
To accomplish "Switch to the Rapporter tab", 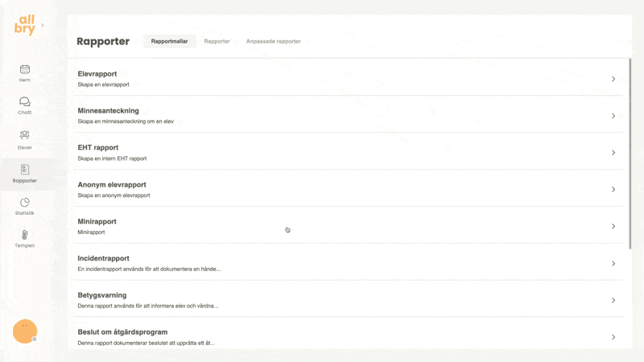I will 217,41.
